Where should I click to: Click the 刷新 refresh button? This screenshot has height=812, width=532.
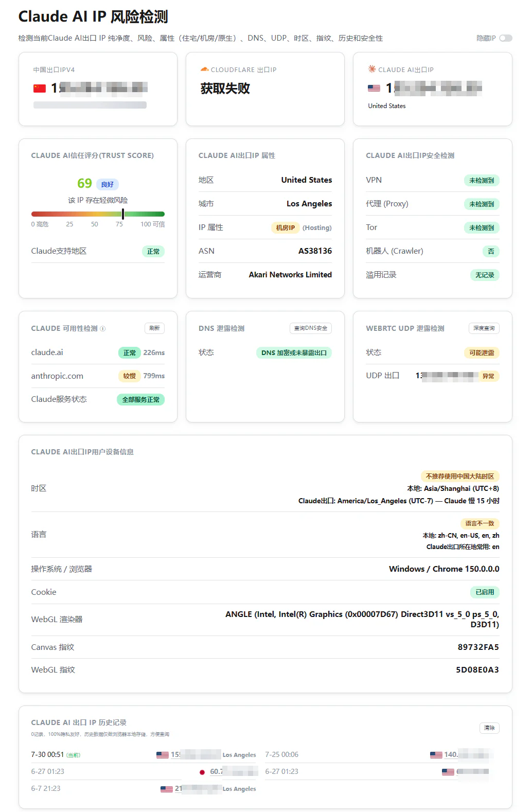coord(154,328)
